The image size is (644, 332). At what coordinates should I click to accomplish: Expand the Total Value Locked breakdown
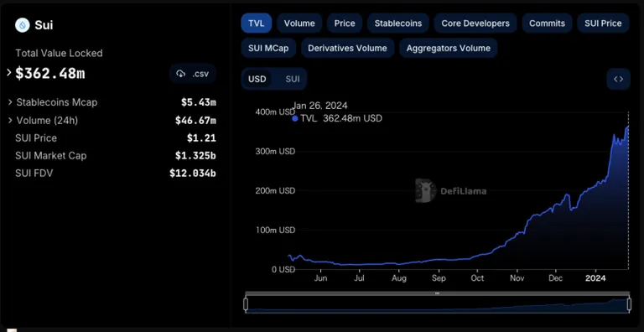click(9, 73)
